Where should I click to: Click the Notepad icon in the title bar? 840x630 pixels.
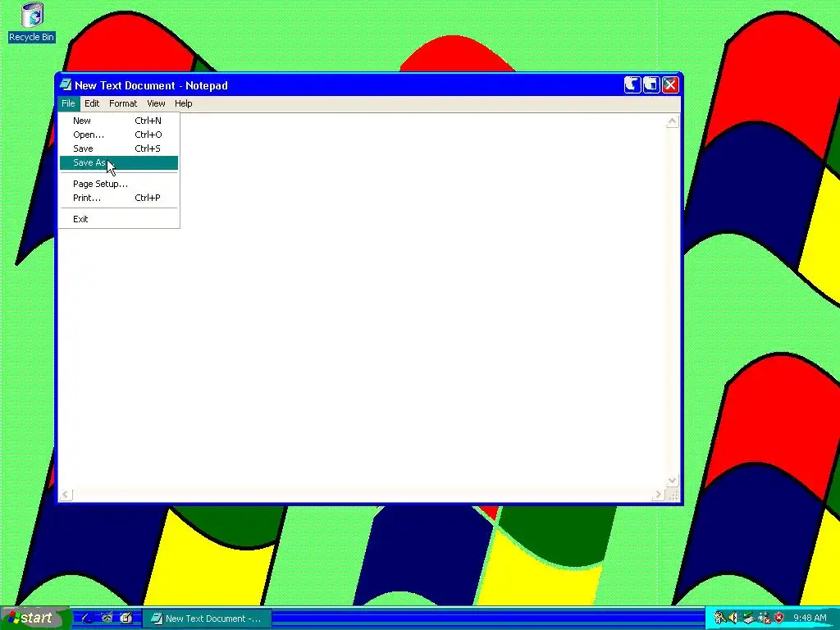(x=66, y=84)
